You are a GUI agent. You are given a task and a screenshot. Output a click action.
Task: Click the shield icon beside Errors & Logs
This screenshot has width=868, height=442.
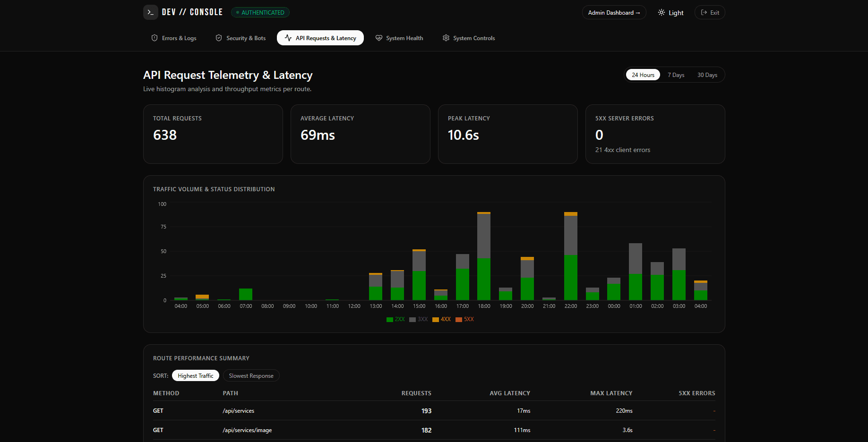pos(155,38)
